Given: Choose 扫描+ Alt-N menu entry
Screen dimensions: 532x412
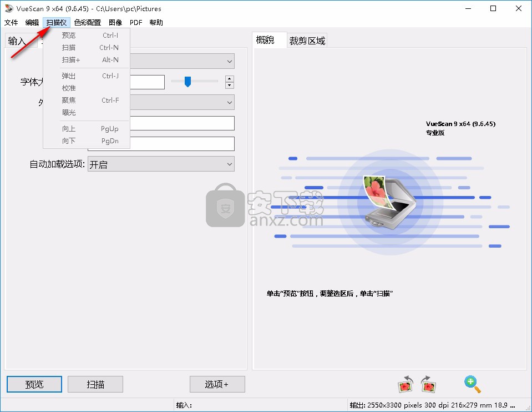Looking at the screenshot, I should (87, 60).
